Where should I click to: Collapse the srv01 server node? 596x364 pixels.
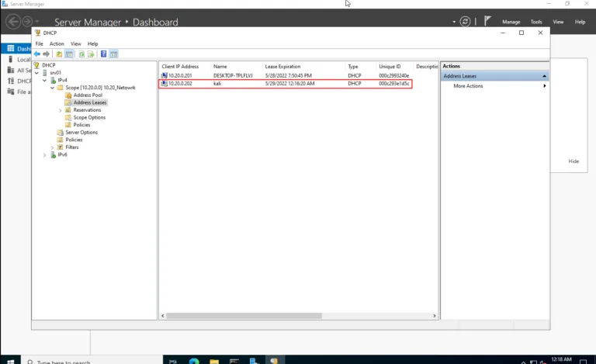click(37, 73)
